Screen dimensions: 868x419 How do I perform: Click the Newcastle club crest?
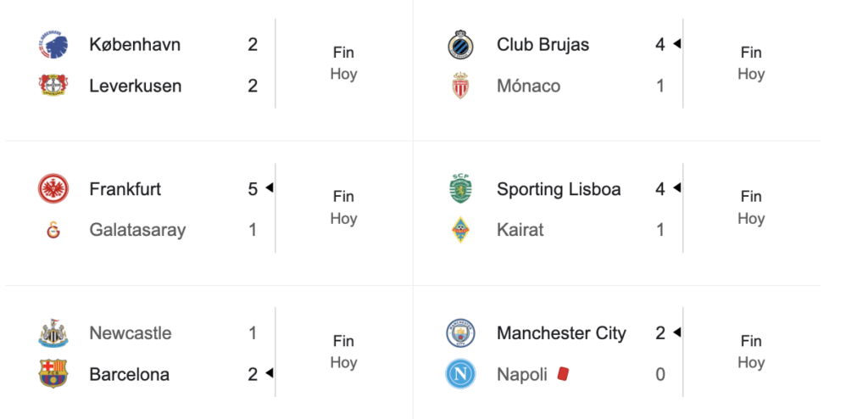coord(53,333)
